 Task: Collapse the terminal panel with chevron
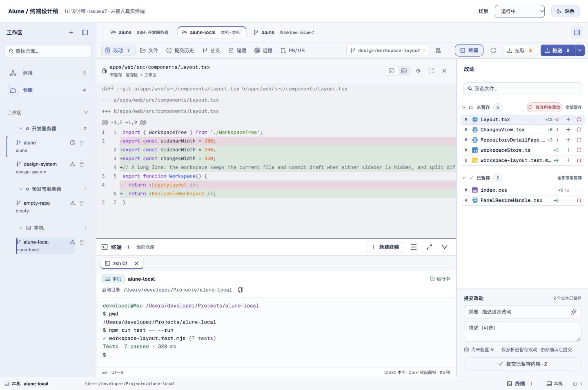[x=445, y=247]
